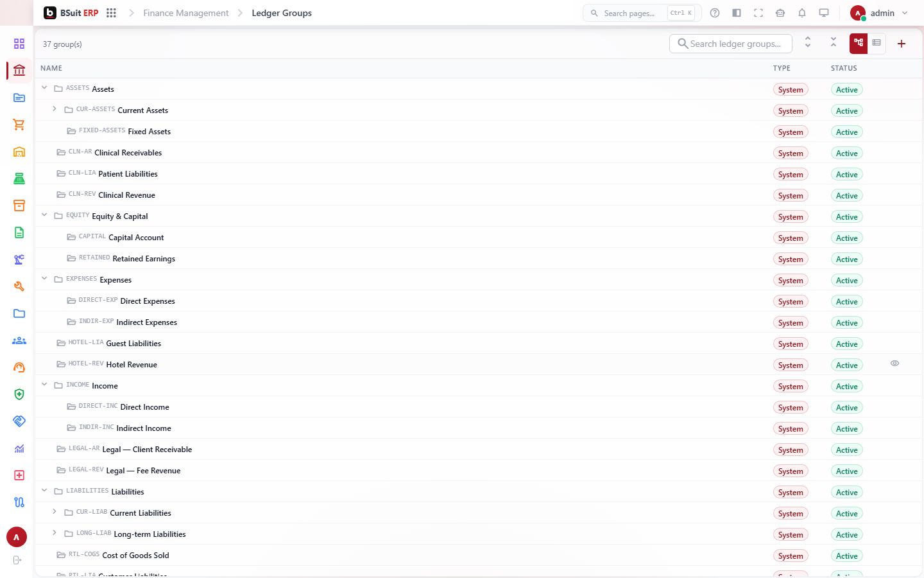Open the warehouse module icon in sidebar
This screenshot has height=578, width=924.
coord(19,152)
